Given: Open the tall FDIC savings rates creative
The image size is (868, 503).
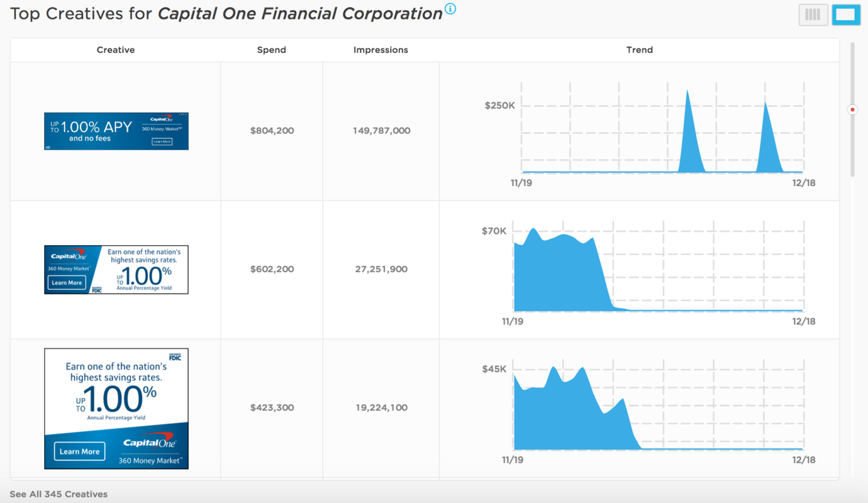Looking at the screenshot, I should 116,407.
